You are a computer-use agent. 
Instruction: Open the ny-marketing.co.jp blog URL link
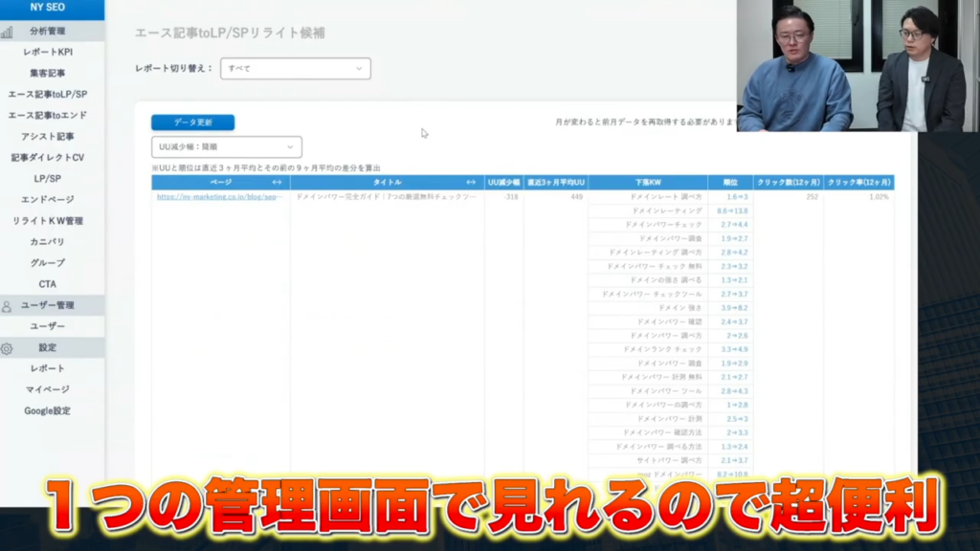[x=220, y=197]
